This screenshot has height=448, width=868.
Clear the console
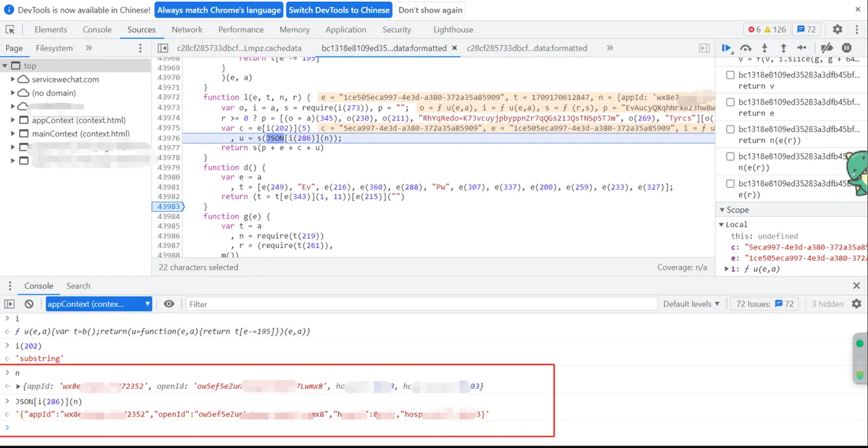29,304
